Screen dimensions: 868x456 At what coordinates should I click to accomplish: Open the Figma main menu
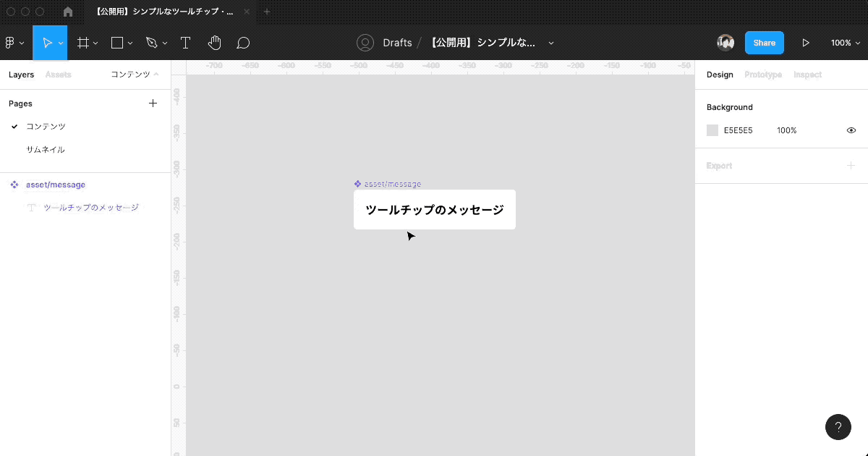pyautogui.click(x=10, y=43)
